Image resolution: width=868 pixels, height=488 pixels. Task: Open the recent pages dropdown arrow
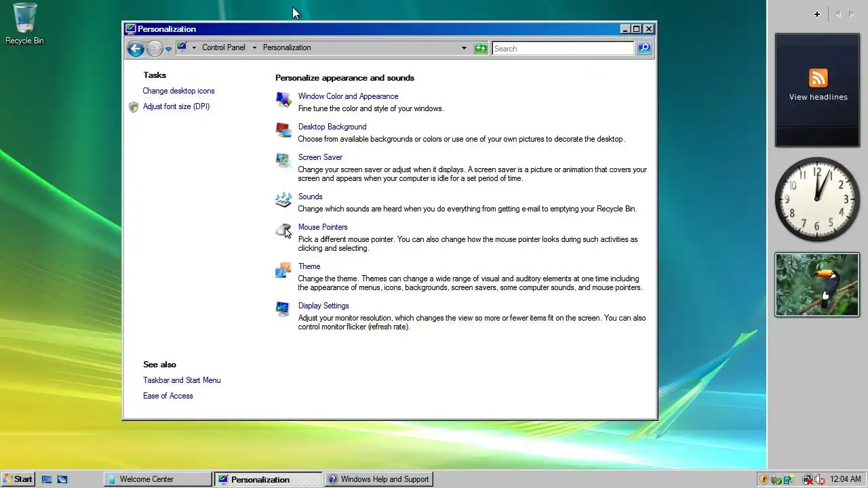click(x=168, y=49)
